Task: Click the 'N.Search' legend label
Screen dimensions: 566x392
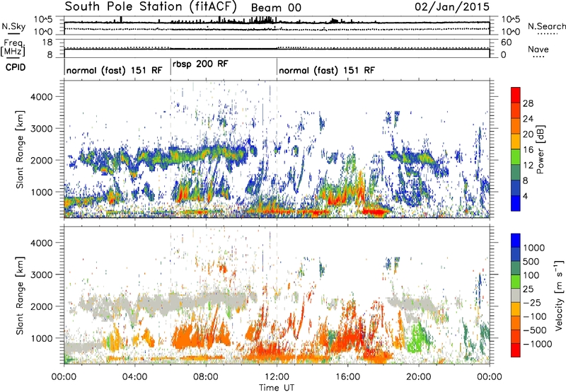Action: coord(546,26)
